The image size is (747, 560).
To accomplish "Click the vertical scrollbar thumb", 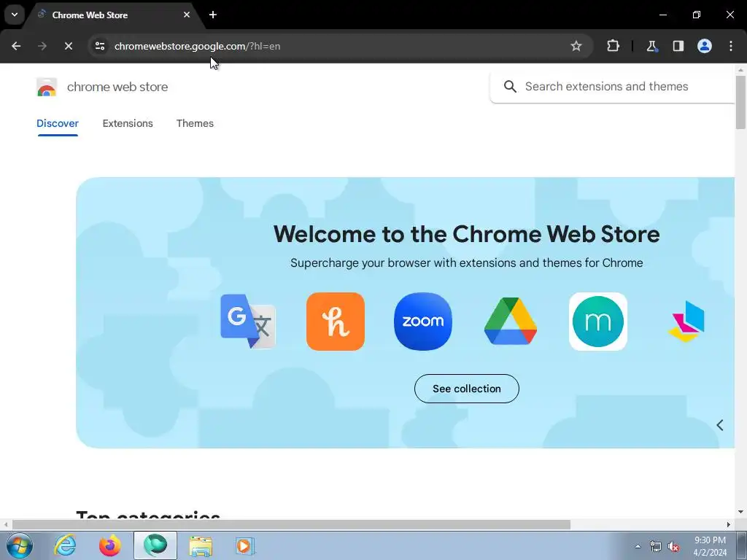I will coord(740,102).
